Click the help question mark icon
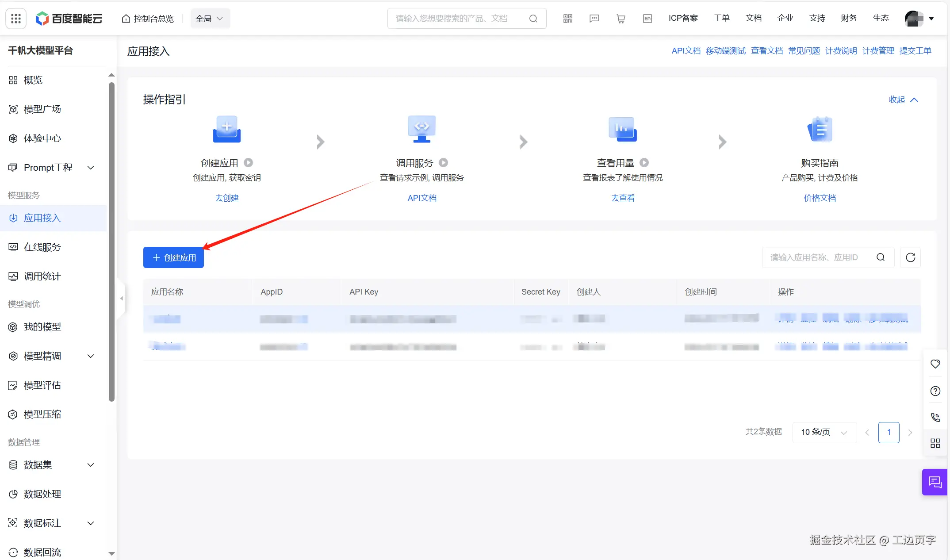Screen dimensions: 950x560 tap(935, 391)
